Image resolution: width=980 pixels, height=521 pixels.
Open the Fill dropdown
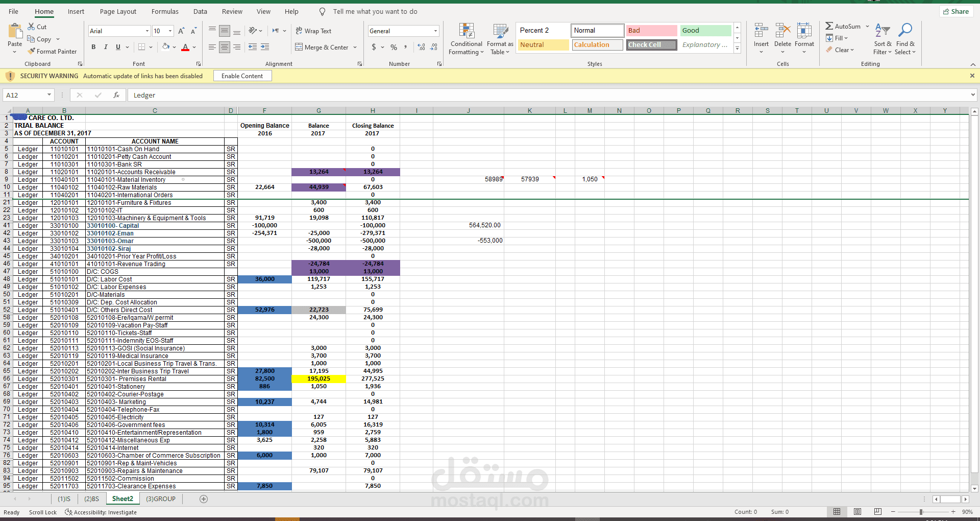coord(837,38)
